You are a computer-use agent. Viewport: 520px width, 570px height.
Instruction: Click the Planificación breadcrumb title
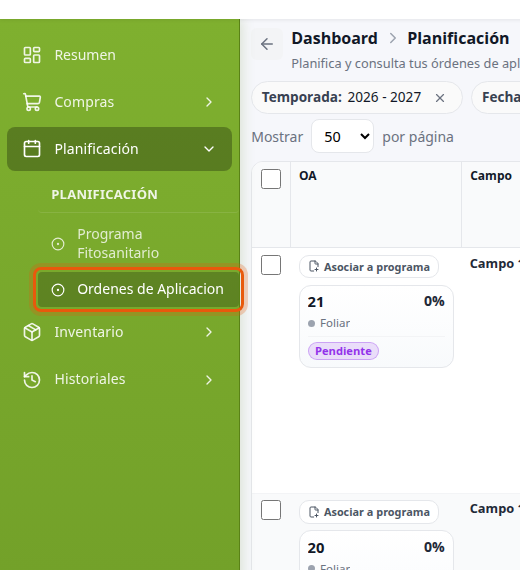pyautogui.click(x=458, y=39)
